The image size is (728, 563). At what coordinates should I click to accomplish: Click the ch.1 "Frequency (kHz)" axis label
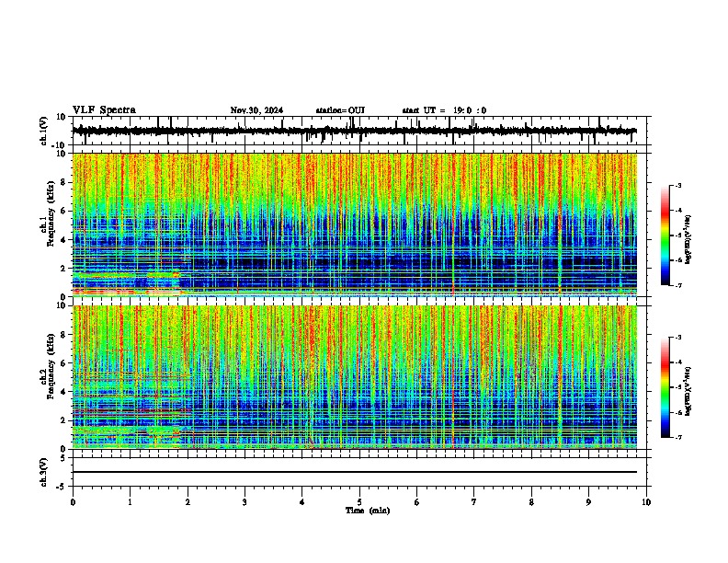point(51,213)
